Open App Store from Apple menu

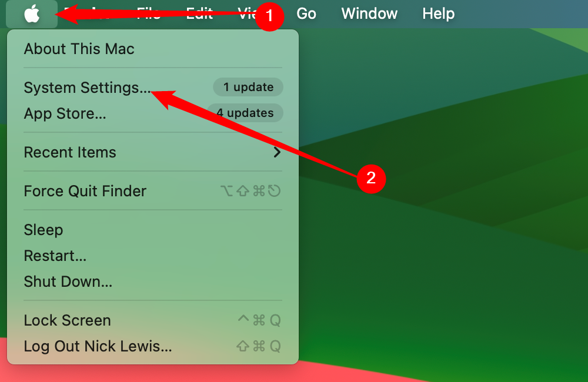click(x=153, y=113)
